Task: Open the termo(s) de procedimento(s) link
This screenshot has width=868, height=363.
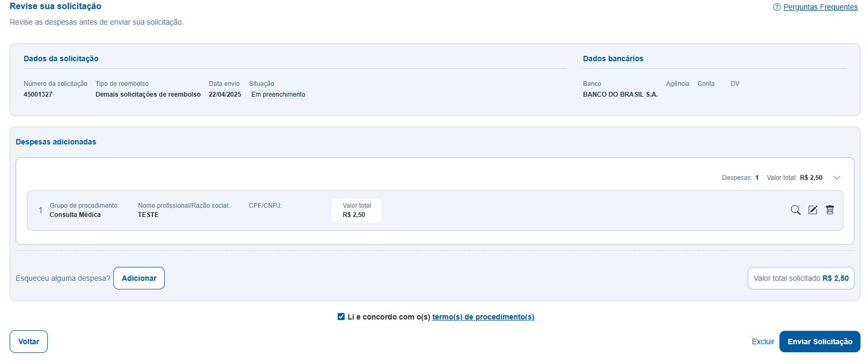Action: 483,317
